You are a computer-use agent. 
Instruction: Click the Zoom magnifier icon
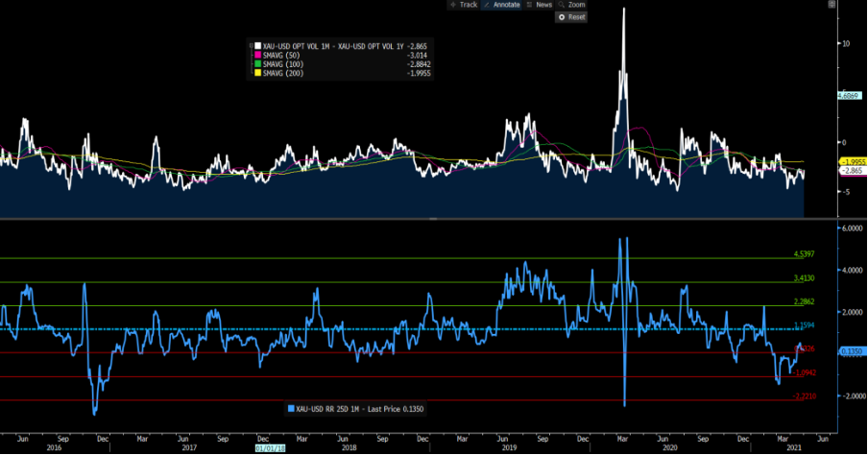point(562,5)
